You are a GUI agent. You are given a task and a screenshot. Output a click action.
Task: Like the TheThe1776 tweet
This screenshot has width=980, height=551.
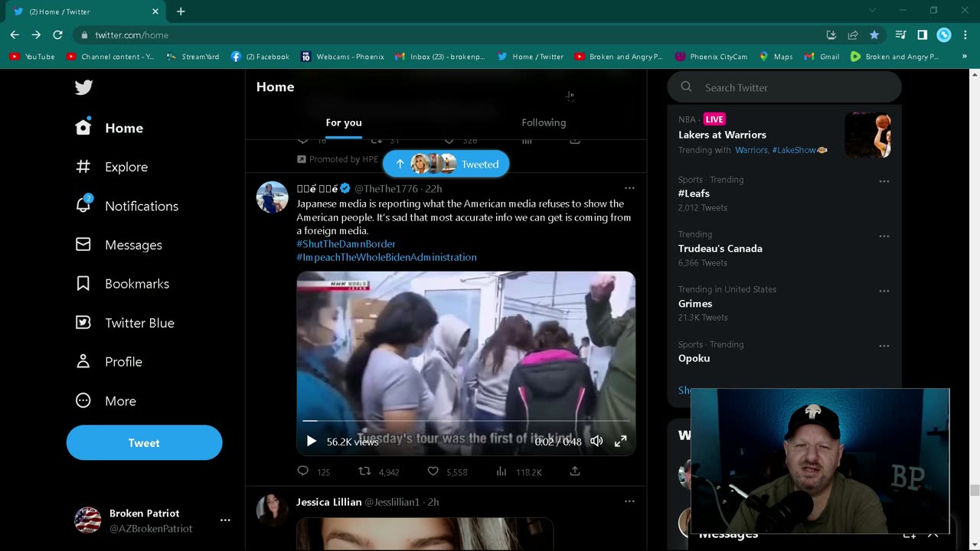(433, 471)
